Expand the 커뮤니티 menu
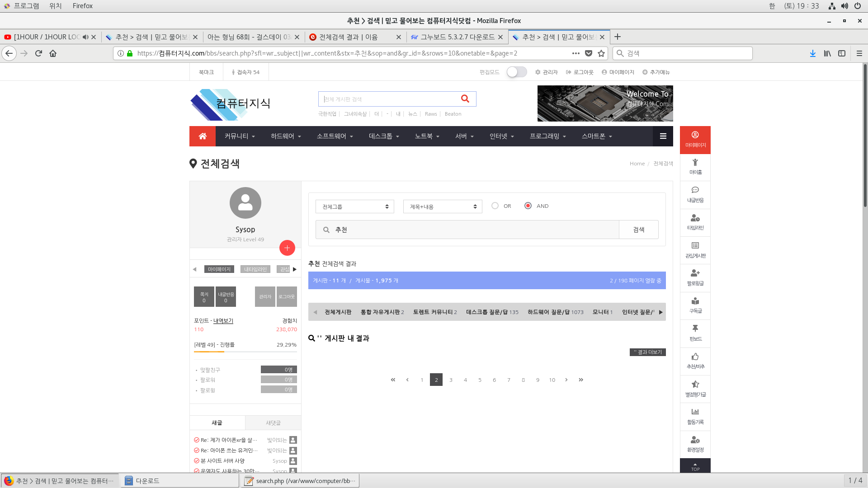Image resolution: width=868 pixels, height=488 pixels. point(240,136)
